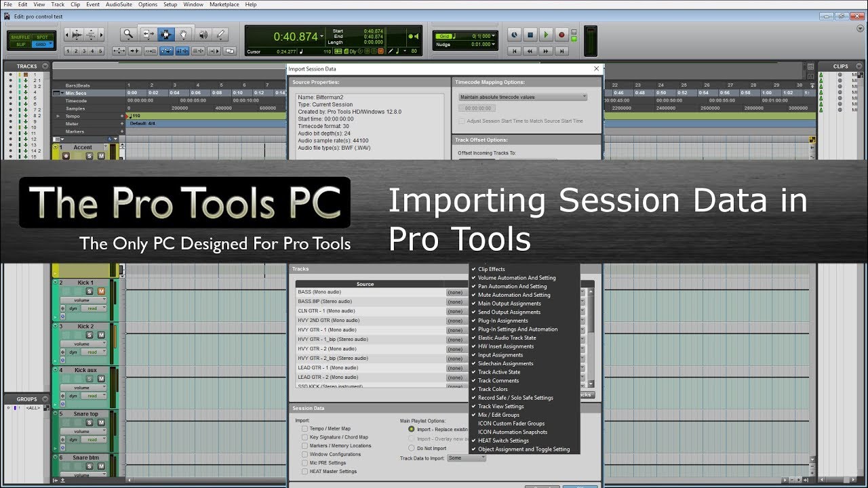Select the Do Not Import radio option
Viewport: 868px width, 488px height.
[x=411, y=448]
